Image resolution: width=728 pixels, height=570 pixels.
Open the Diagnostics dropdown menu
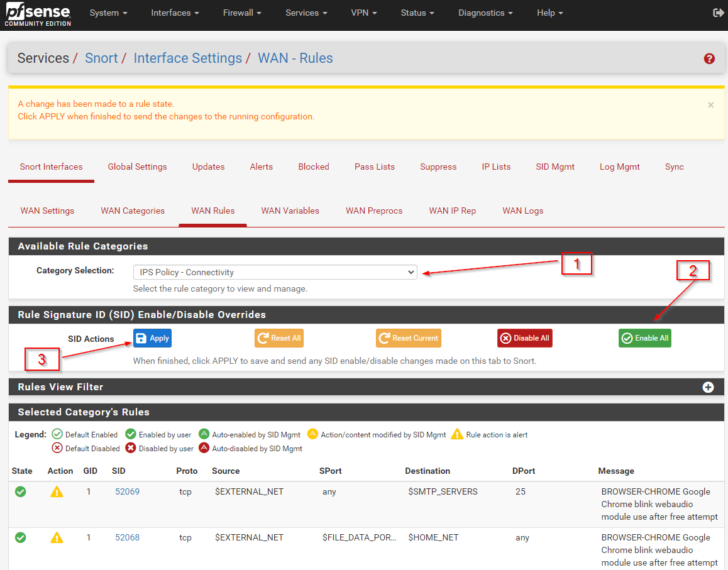click(485, 13)
